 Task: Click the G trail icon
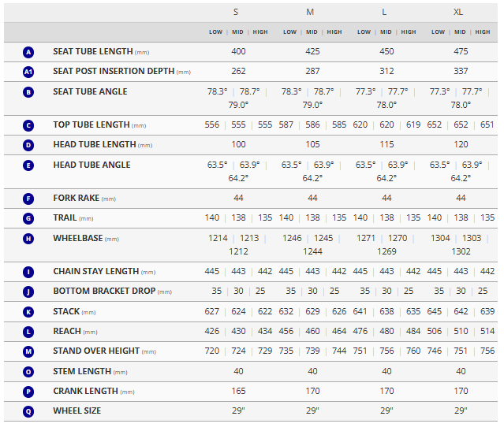pos(28,218)
